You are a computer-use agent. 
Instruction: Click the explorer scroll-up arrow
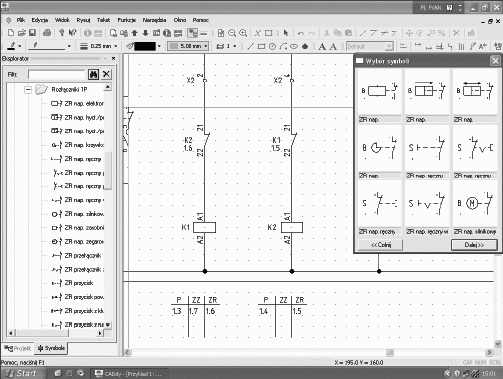pyautogui.click(x=108, y=87)
